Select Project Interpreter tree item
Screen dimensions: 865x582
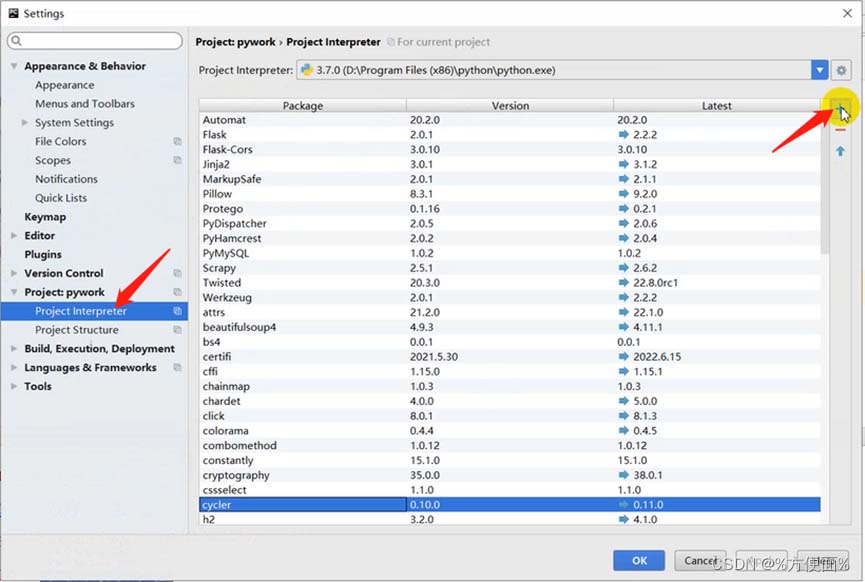click(x=94, y=311)
